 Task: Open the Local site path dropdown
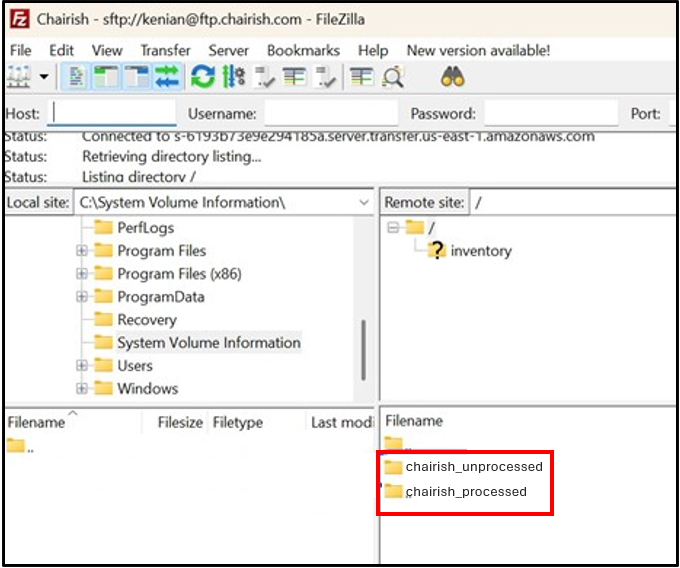point(364,202)
